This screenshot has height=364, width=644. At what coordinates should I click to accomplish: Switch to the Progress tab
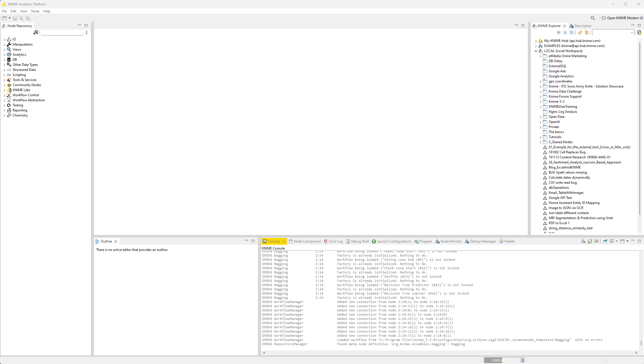tap(423, 241)
